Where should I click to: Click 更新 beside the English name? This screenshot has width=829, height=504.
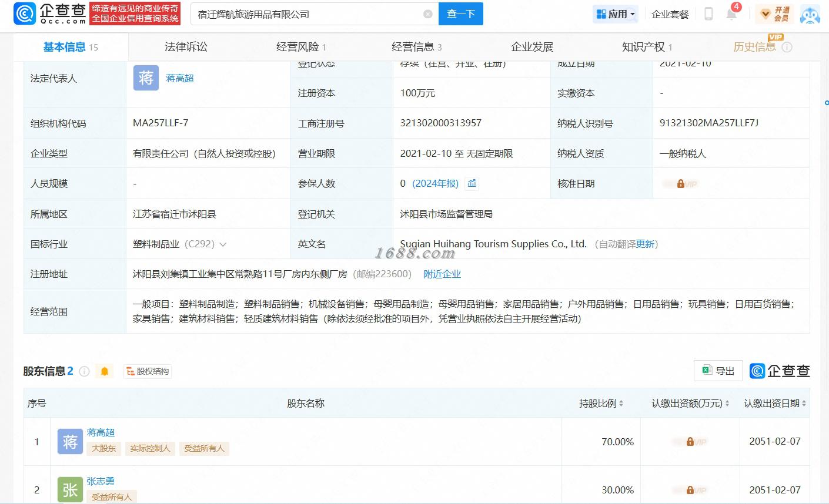(x=645, y=244)
